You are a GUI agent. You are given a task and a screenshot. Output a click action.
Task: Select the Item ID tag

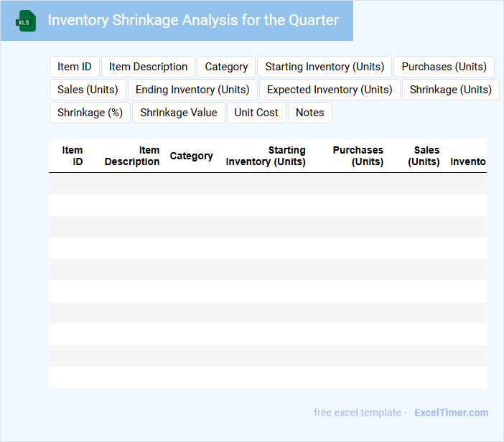(75, 67)
